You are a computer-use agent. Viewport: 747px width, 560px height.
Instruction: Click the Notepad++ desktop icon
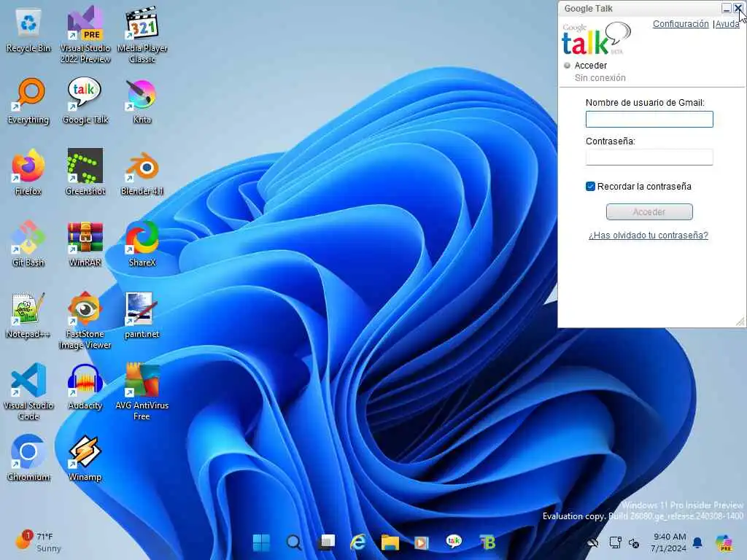pos(28,316)
